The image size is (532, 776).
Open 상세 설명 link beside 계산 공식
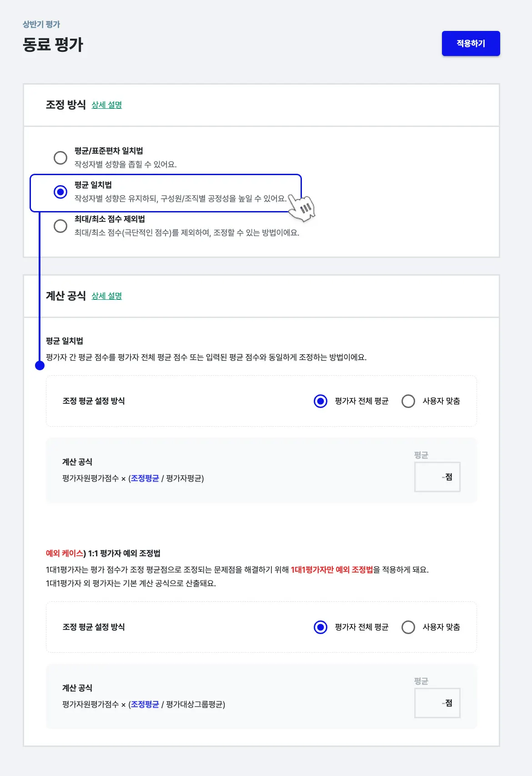click(107, 296)
